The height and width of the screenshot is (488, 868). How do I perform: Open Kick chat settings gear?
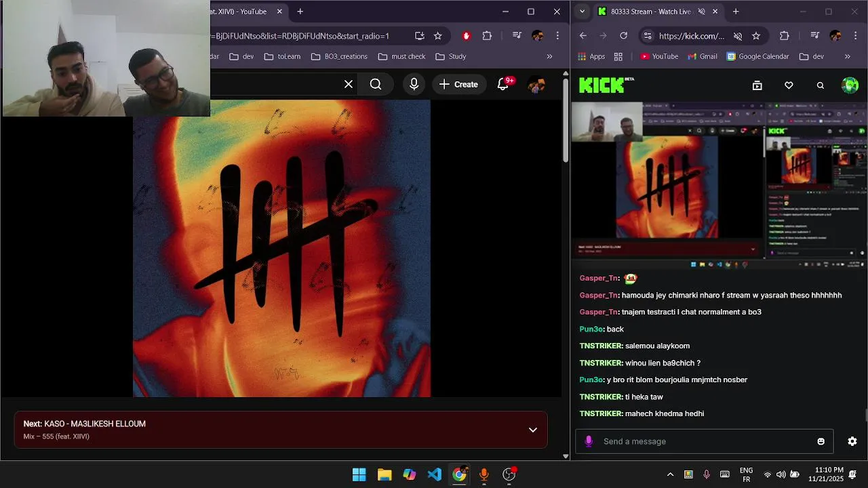tap(852, 441)
